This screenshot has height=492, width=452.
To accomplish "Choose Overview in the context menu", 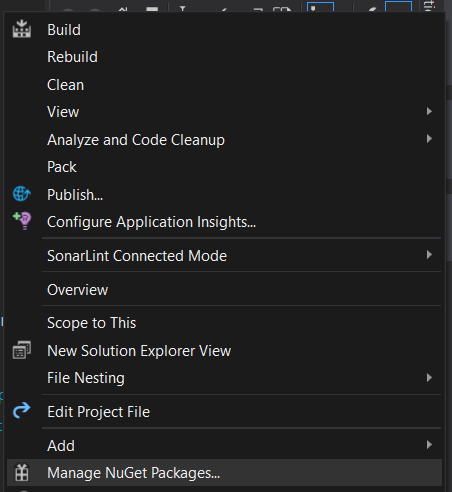I will pyautogui.click(x=77, y=290).
